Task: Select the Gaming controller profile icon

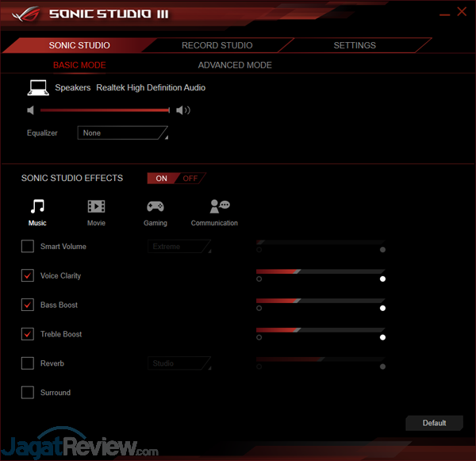Action: (155, 206)
